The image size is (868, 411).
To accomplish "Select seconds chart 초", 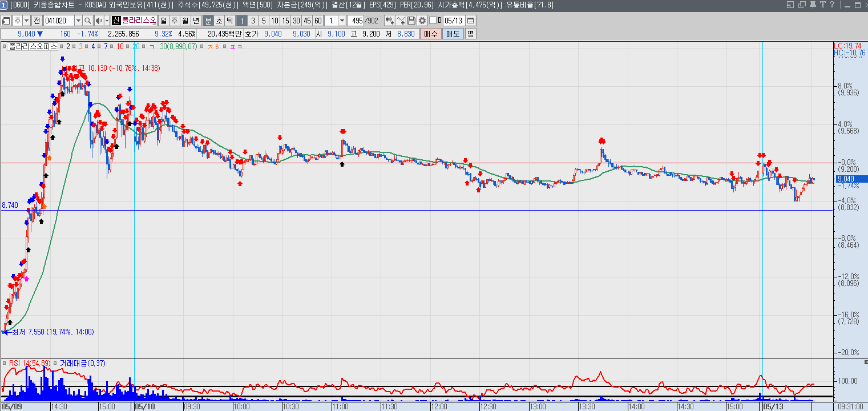I will tap(219, 21).
